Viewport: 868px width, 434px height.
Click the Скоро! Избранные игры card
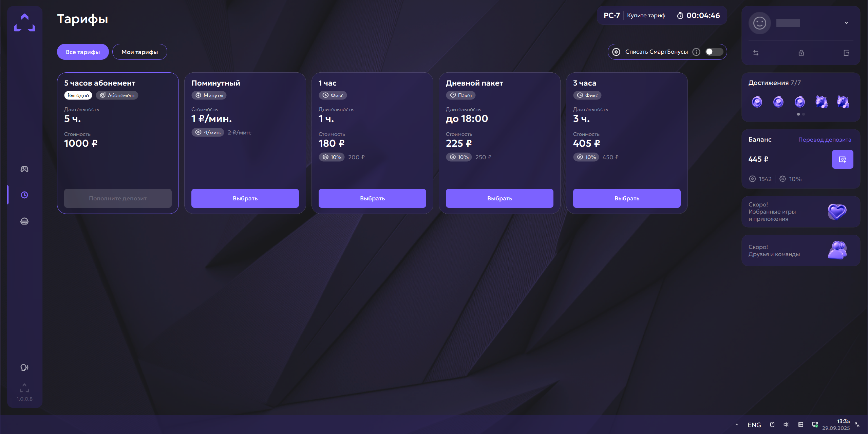[x=801, y=212]
